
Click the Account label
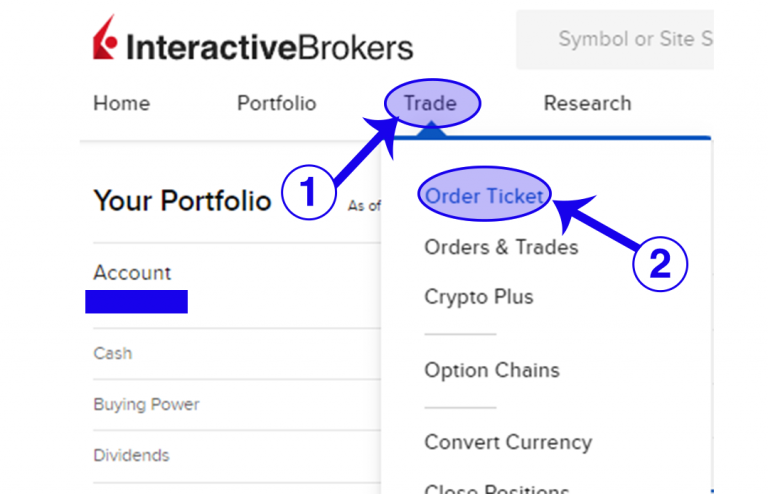(x=132, y=273)
